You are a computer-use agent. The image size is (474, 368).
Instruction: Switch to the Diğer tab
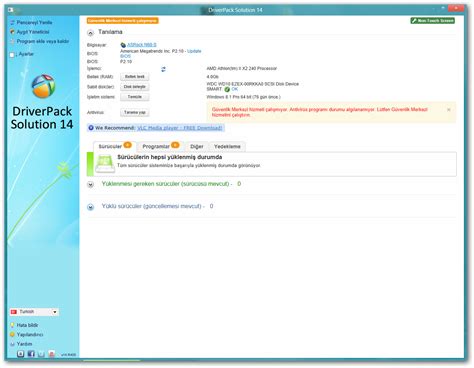pyautogui.click(x=197, y=146)
